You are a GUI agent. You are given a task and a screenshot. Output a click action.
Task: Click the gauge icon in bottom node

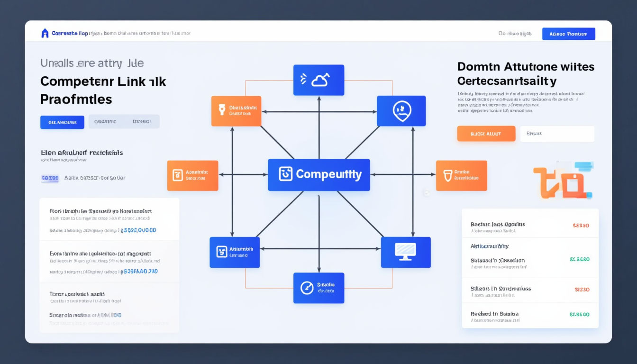point(307,287)
